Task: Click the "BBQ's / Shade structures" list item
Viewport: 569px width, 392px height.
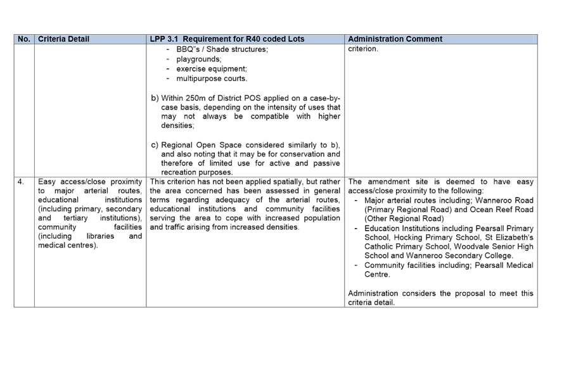Action: pyautogui.click(x=222, y=49)
